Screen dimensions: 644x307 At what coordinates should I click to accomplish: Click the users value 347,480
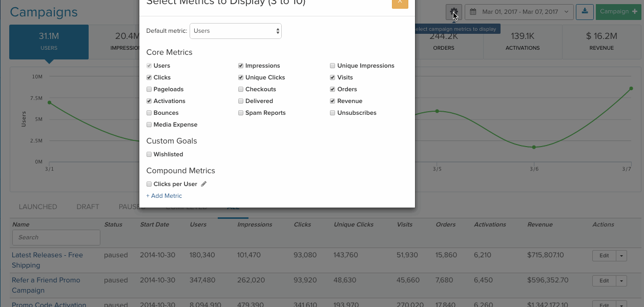[202, 280]
